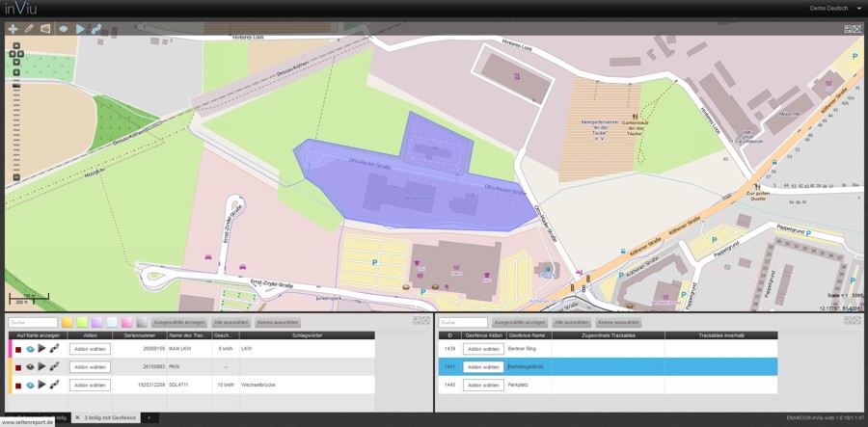Play route for MAN LKW
This screenshot has height=427, width=868.
41,349
